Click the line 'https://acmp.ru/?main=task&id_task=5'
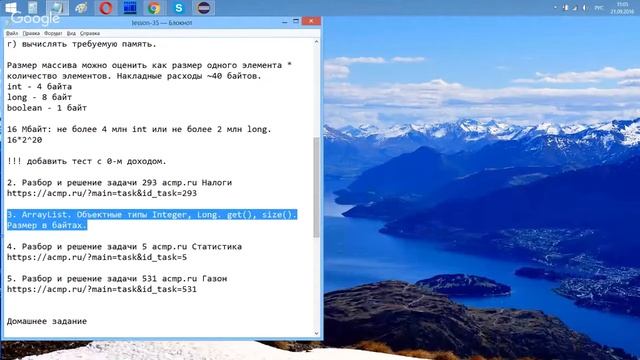 (97, 257)
